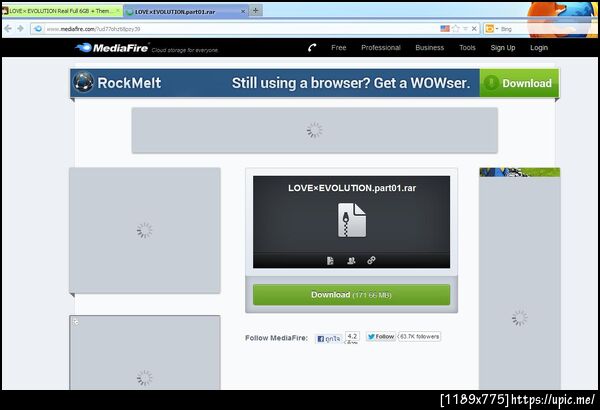Click the US flag icon in address bar
Screen dimensions: 600x410
tap(445, 28)
